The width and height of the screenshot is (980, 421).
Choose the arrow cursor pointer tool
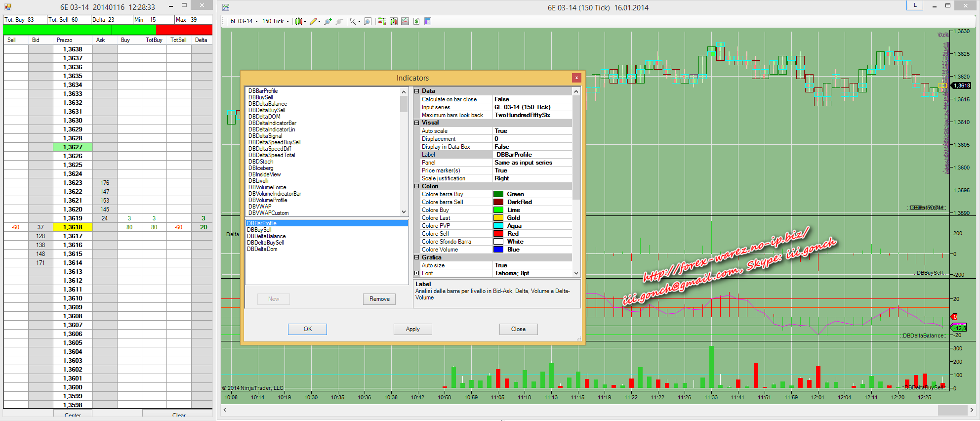(x=353, y=21)
